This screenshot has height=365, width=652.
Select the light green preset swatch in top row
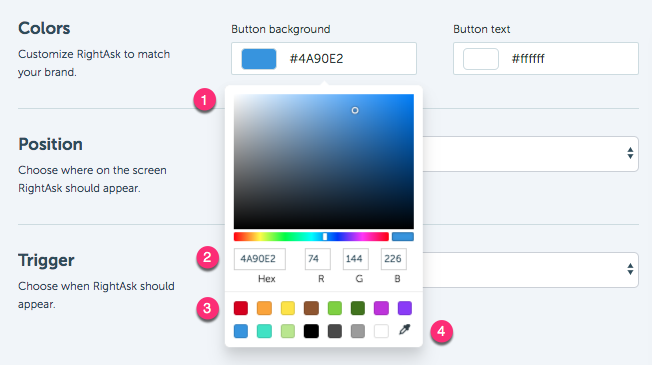334,308
